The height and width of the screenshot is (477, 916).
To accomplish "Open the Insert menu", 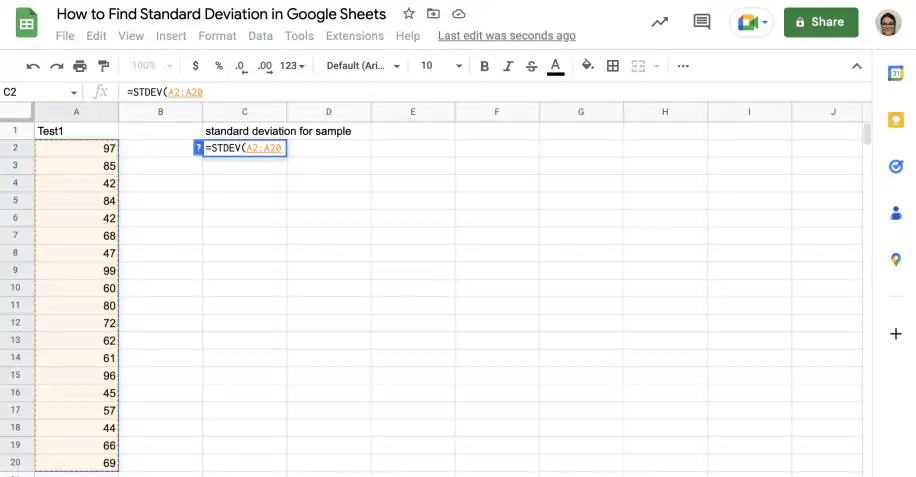I will pyautogui.click(x=171, y=36).
